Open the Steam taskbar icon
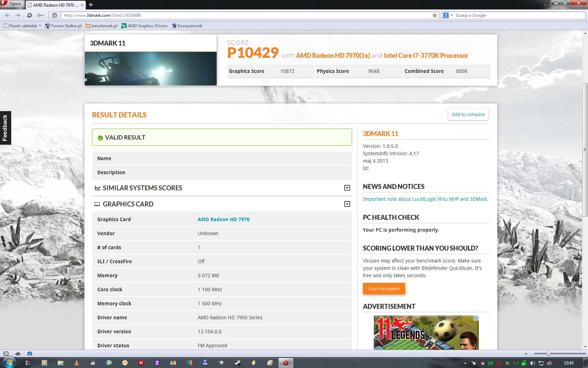The image size is (588, 368). [x=238, y=363]
